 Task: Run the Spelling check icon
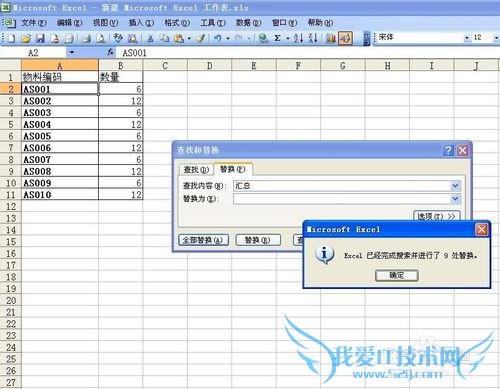tap(118, 38)
